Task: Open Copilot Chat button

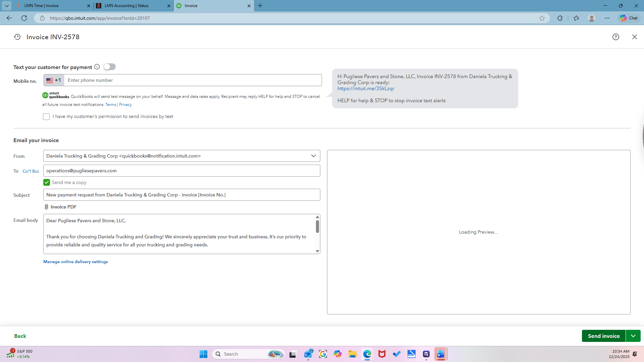Action: [x=629, y=18]
